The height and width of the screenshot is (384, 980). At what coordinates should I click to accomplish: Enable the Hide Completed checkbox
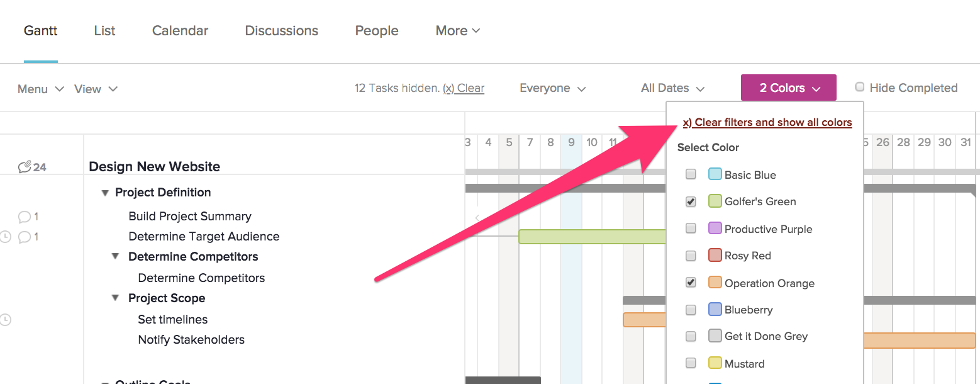coord(860,86)
